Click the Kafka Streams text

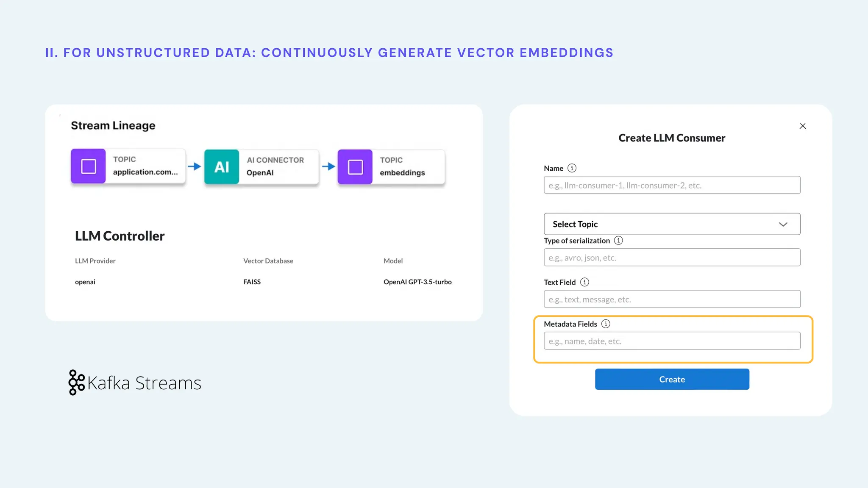[145, 383]
